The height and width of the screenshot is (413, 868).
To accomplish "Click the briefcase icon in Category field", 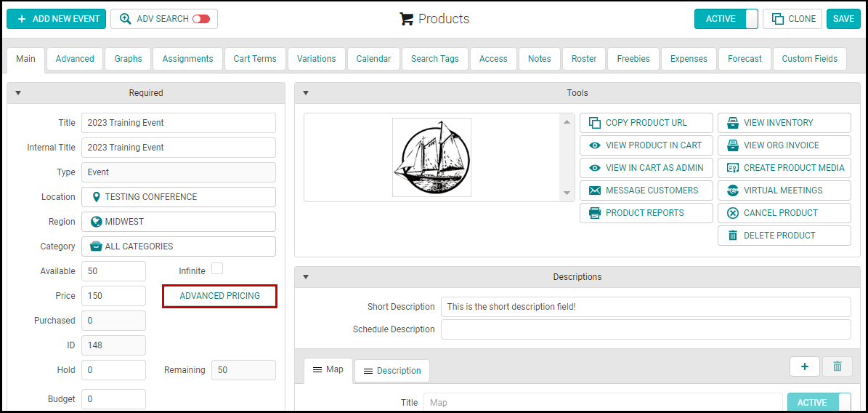I will click(x=97, y=246).
